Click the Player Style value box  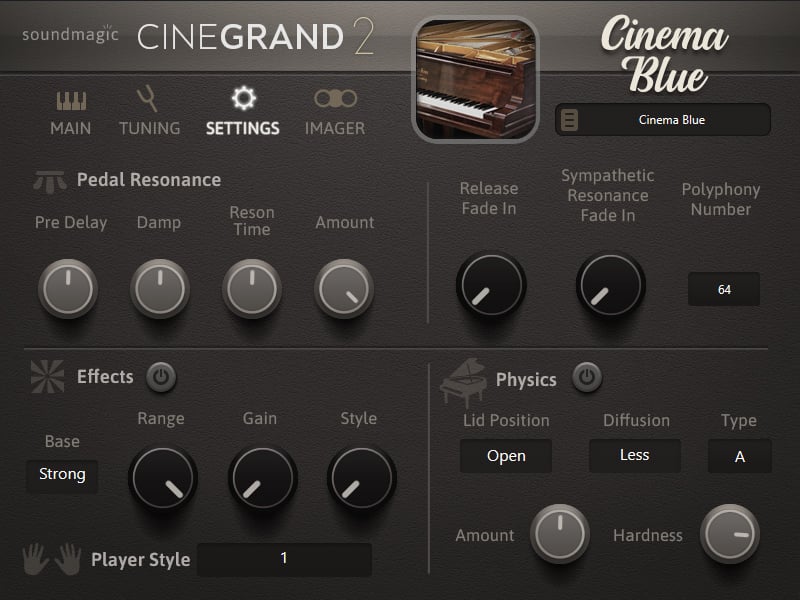284,559
